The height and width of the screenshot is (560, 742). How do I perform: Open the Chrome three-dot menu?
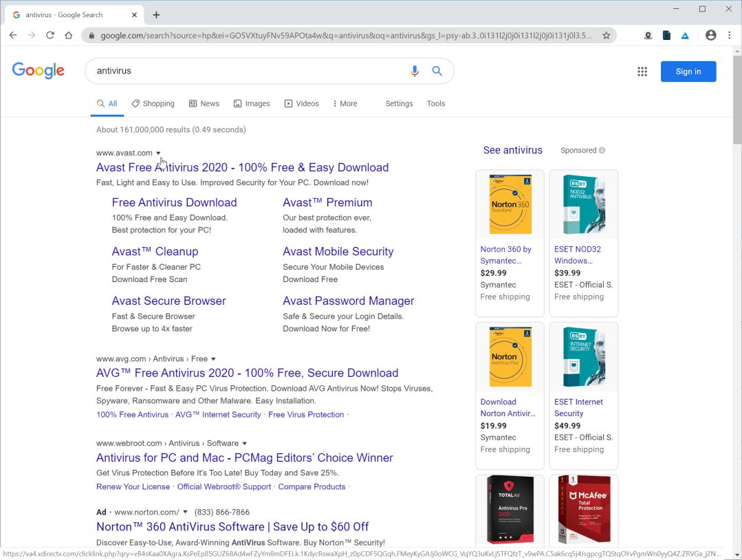tap(729, 35)
